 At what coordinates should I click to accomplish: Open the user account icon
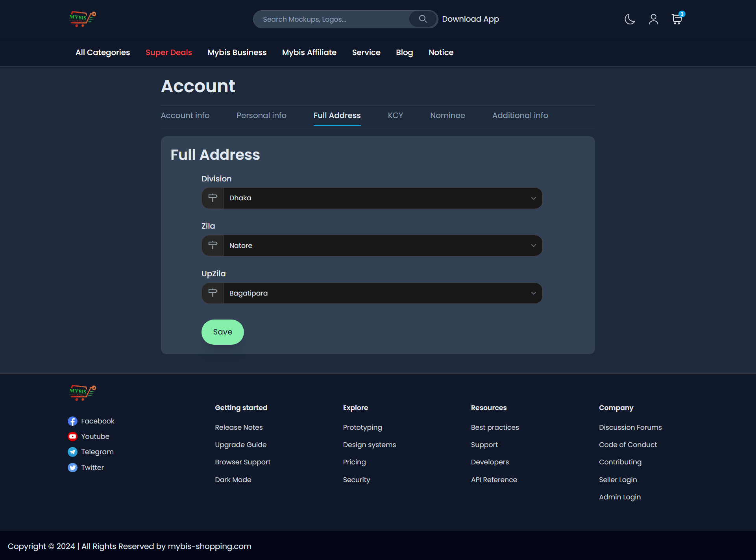[653, 19]
